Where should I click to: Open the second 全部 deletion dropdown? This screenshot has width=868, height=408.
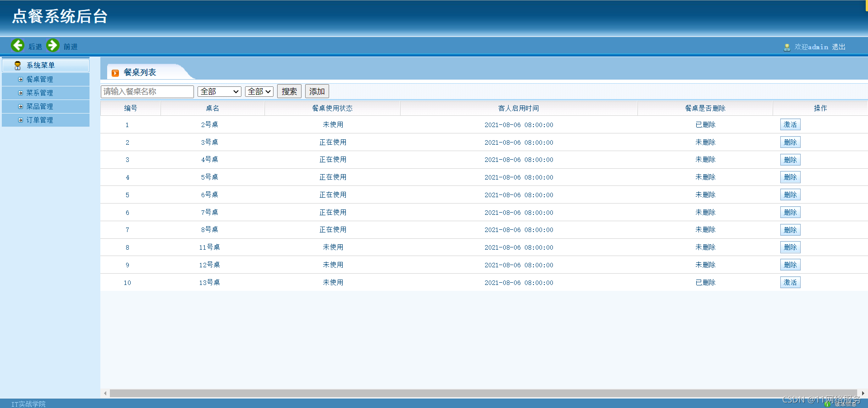[x=259, y=91]
